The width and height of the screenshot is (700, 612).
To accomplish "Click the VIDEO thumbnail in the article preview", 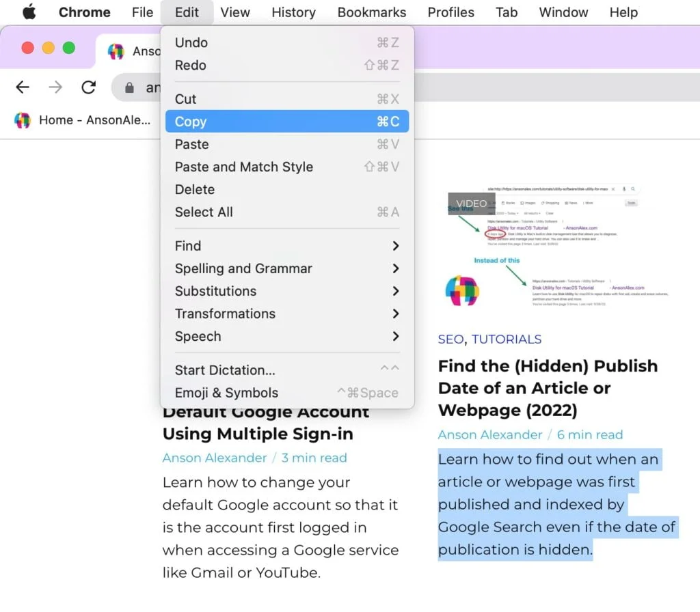I will click(x=471, y=203).
